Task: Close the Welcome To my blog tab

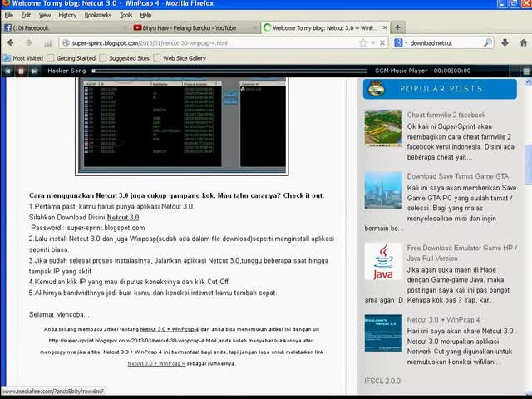Action: coord(385,27)
